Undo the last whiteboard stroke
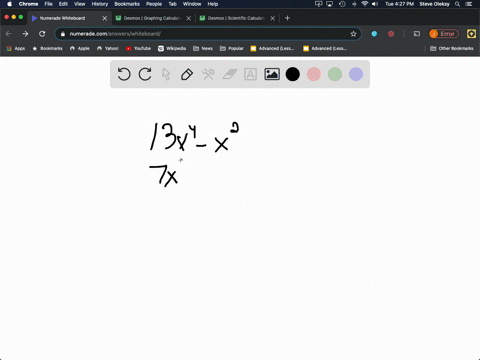 [124, 74]
